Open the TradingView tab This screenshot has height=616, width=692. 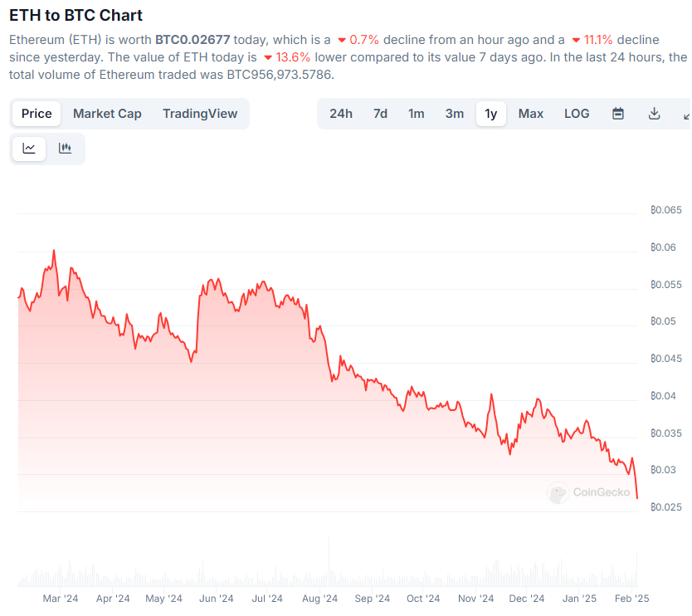pyautogui.click(x=200, y=114)
